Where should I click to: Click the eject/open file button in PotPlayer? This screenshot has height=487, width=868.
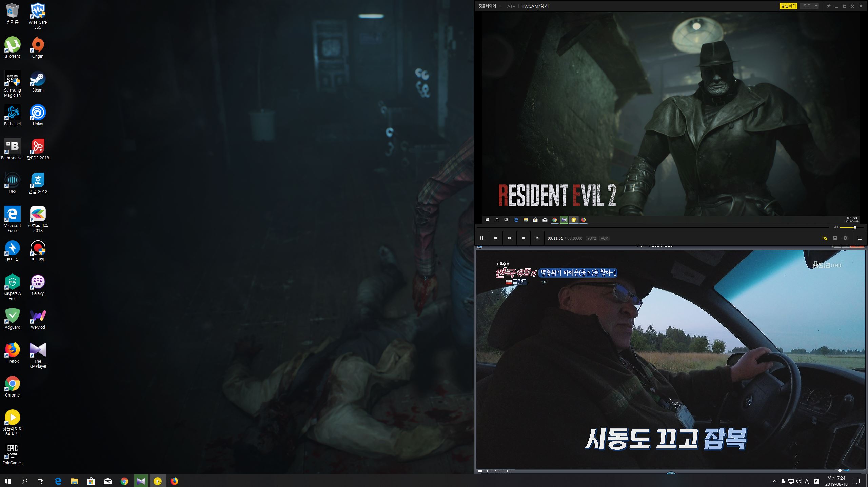537,238
